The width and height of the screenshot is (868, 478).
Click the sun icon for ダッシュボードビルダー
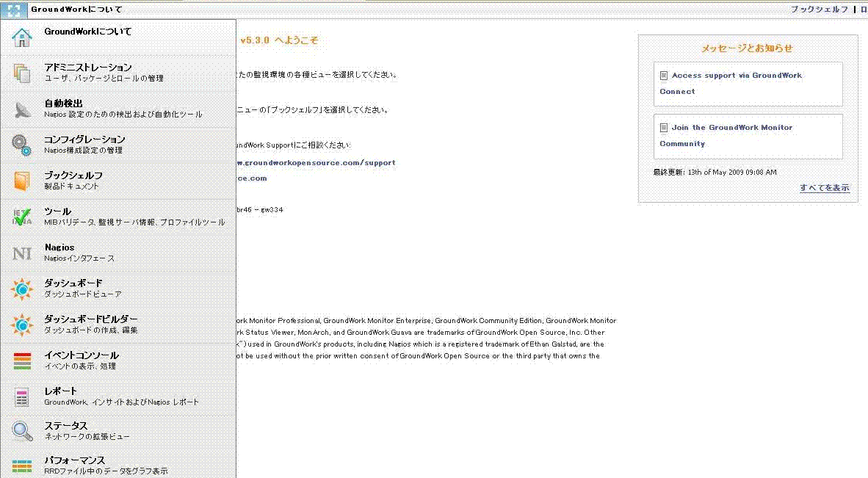tap(22, 325)
